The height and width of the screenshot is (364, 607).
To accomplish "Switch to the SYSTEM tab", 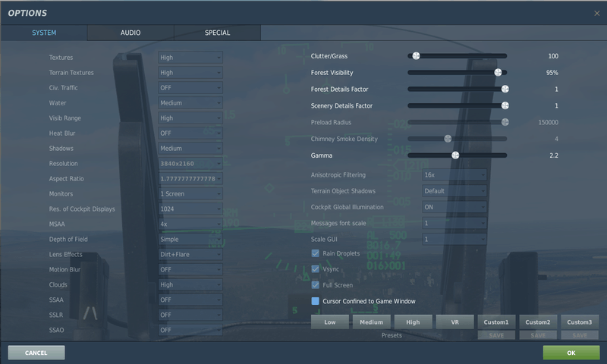I will (x=44, y=33).
